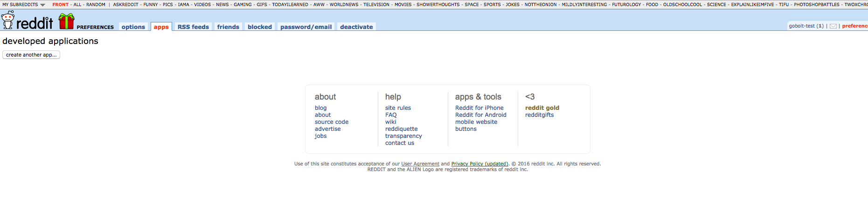This screenshot has height=208, width=868.
Task: Open FUTUROLOGY subreddit link
Action: (626, 5)
